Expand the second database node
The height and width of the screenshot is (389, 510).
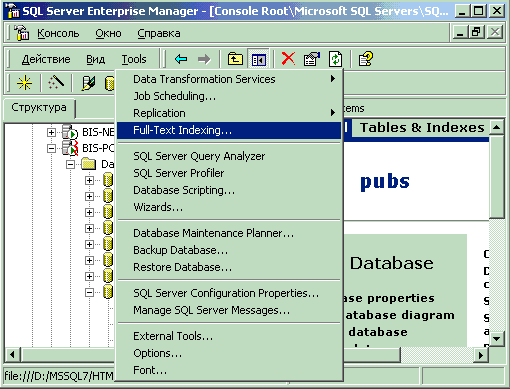89,196
